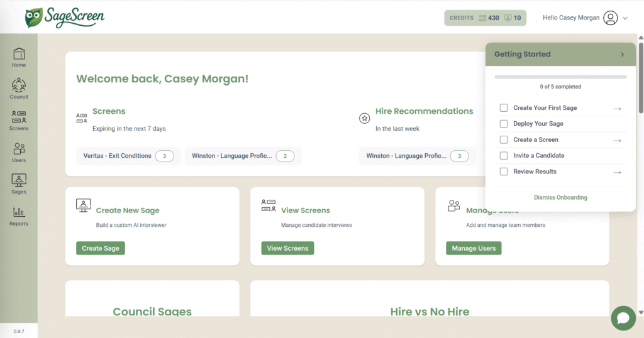Click the Hello Casey Morgan text
The image size is (644, 338).
571,18
